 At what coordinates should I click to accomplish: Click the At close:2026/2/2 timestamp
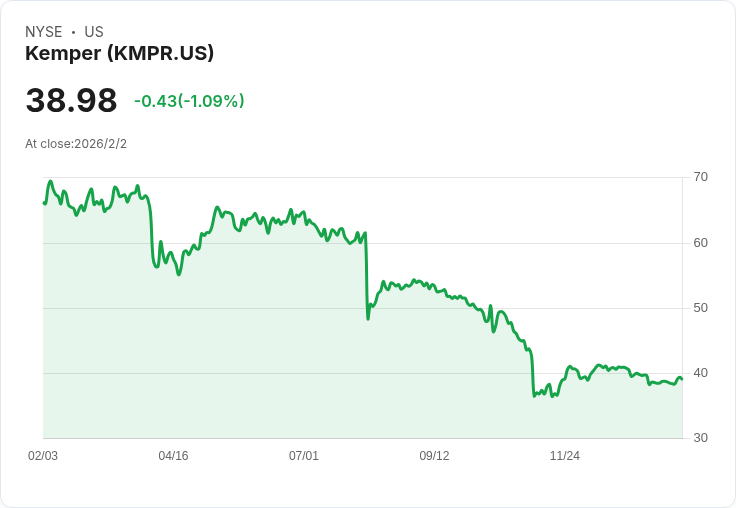76,144
